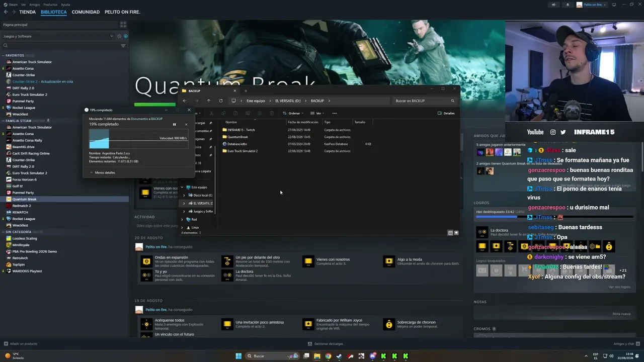Open the Amigos menu in Steam

click(36, 5)
